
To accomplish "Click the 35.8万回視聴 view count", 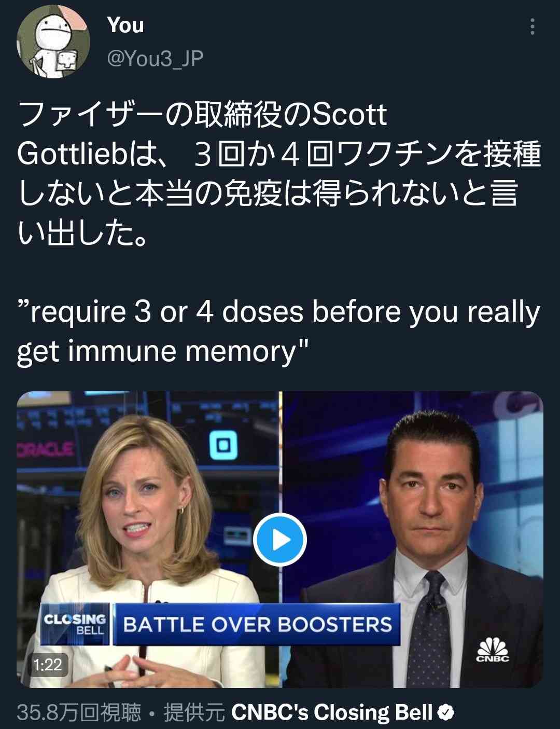I will pyautogui.click(x=79, y=712).
